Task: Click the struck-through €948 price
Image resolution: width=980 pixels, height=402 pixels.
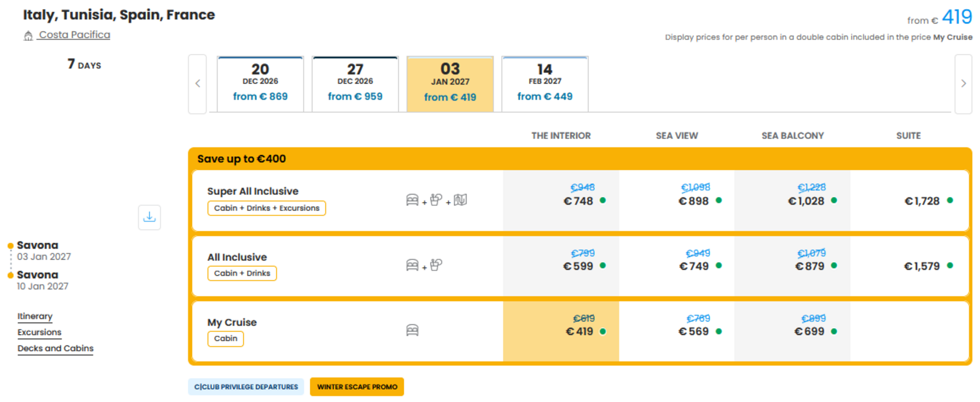Action: (x=582, y=187)
